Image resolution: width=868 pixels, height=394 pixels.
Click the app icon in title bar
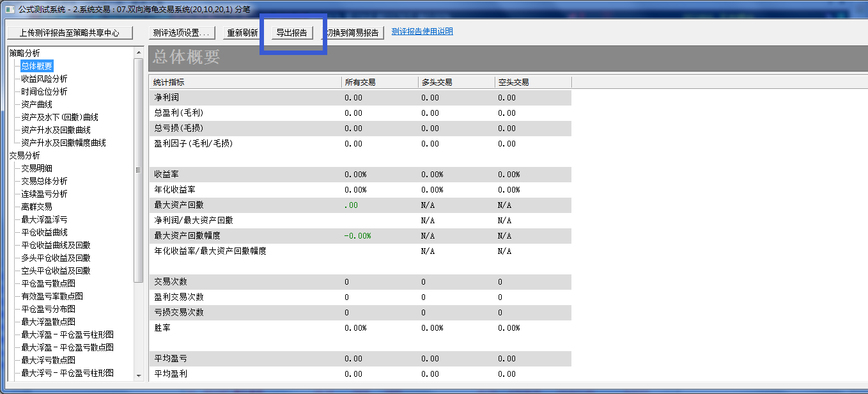[9, 10]
